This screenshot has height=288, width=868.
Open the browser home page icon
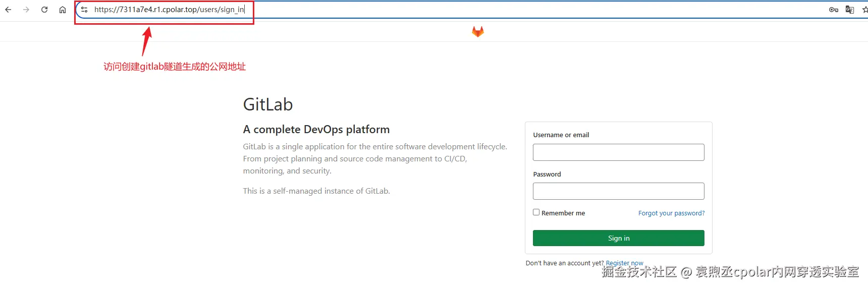coord(63,10)
